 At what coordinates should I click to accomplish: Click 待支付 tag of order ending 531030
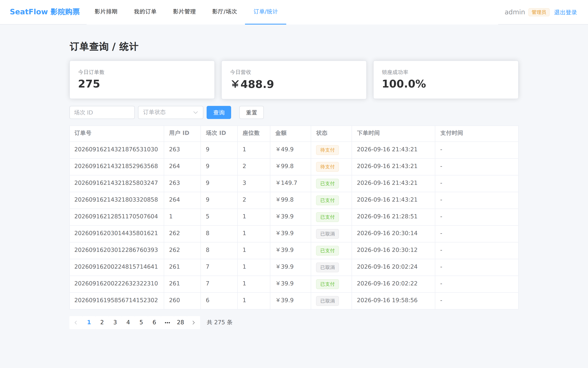pyautogui.click(x=327, y=150)
